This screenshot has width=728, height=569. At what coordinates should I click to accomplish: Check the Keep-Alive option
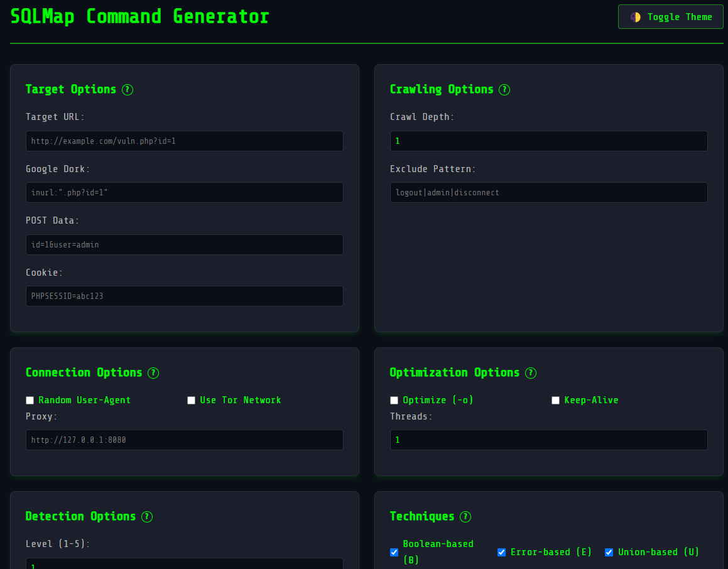pos(555,400)
